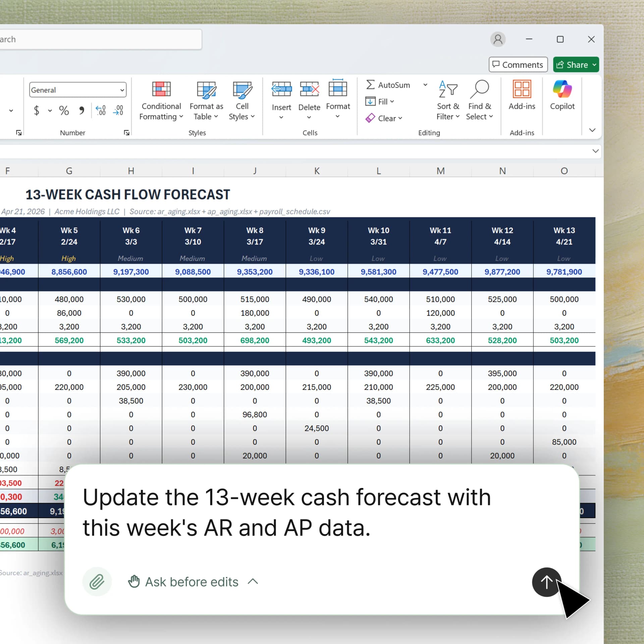Image resolution: width=644 pixels, height=644 pixels.
Task: Apply Comma Style formatting
Action: tap(82, 111)
